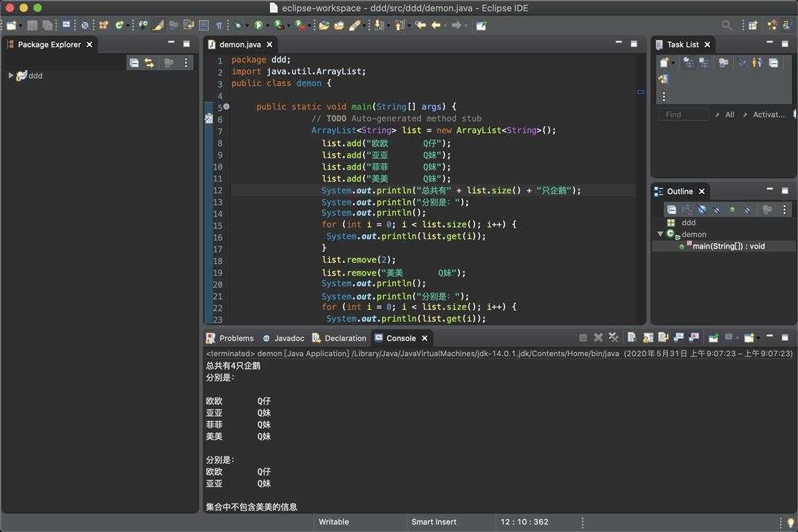Open the Debug button dropdown arrow
Image resolution: width=798 pixels, height=532 pixels.
[x=247, y=26]
